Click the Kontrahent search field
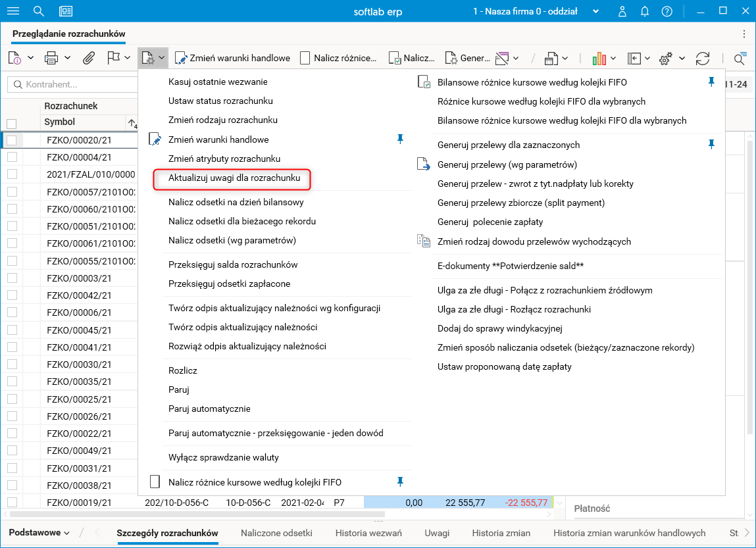This screenshot has height=548, width=756. [72, 84]
